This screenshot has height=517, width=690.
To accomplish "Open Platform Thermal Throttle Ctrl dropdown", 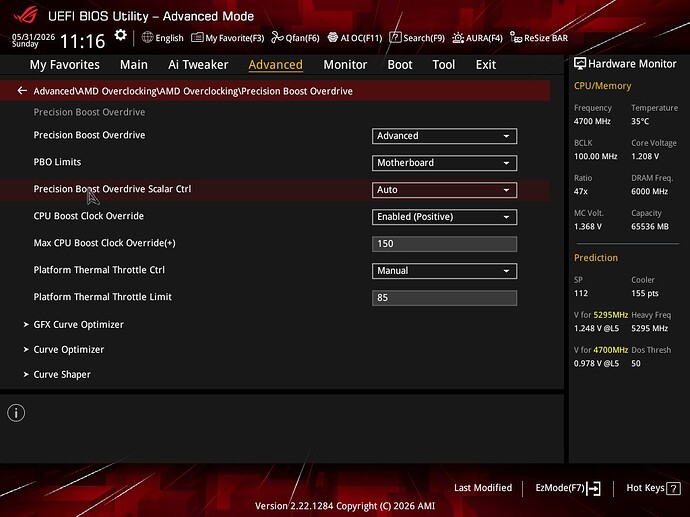I will pos(444,271).
